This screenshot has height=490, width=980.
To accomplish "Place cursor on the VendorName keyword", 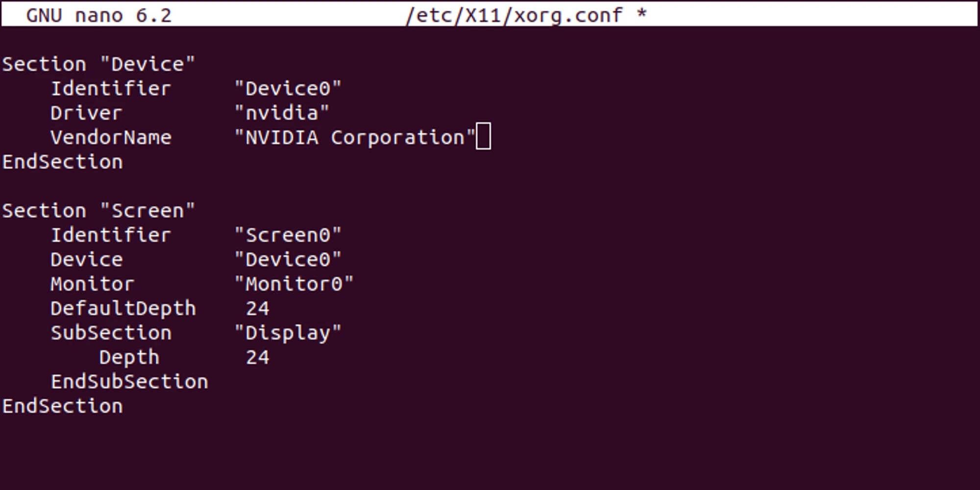I will click(111, 138).
